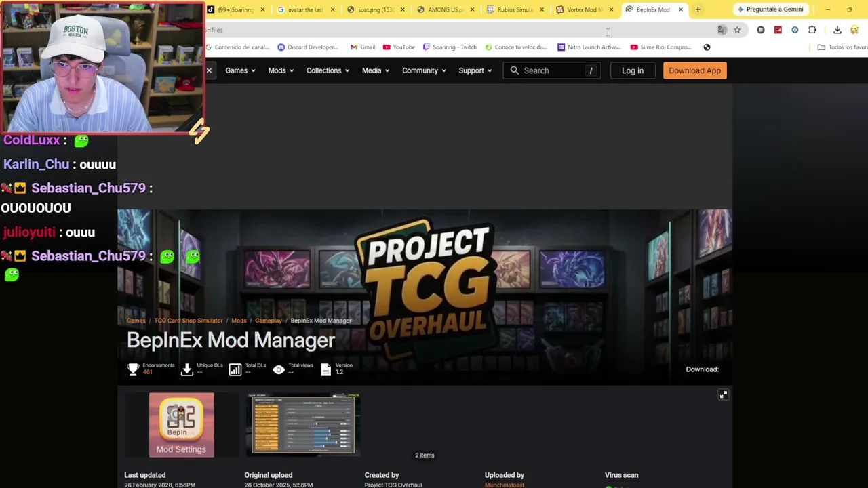Click the Games breadcrumb link

click(x=136, y=321)
